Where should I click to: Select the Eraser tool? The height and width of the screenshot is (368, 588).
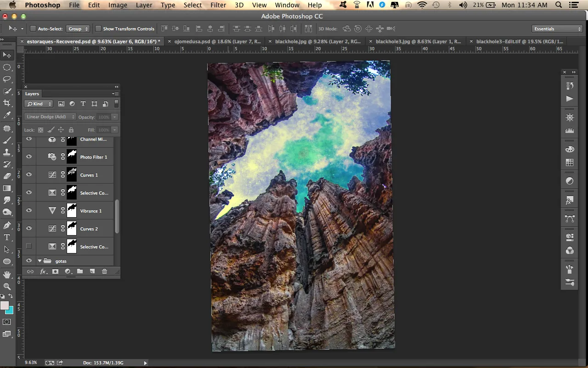[x=7, y=176]
